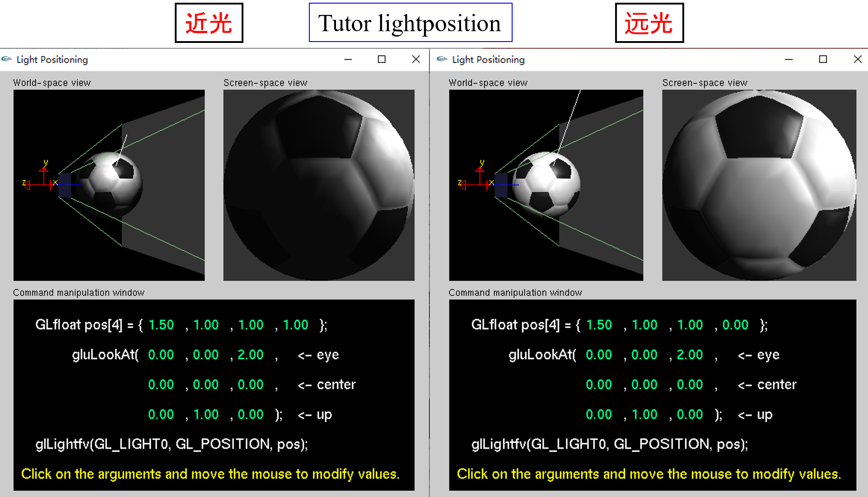Click the right screen-space view ball
The image size is (868, 497).
coord(759,185)
